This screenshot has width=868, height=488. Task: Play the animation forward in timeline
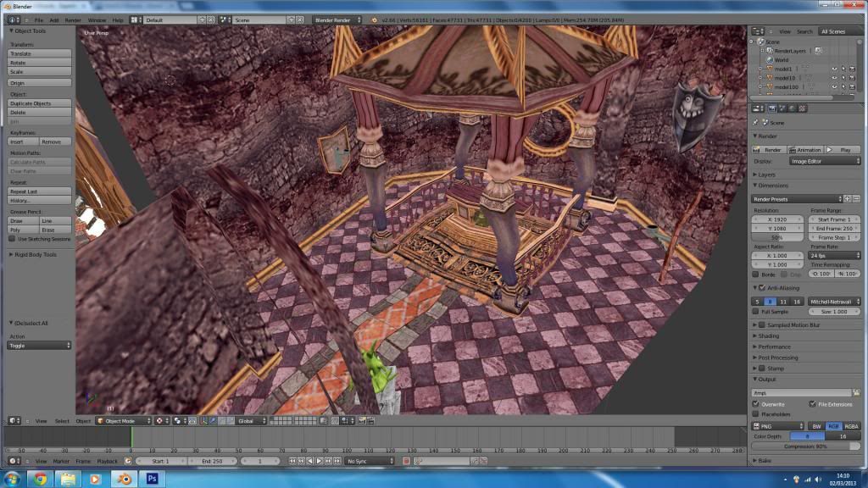coord(320,461)
